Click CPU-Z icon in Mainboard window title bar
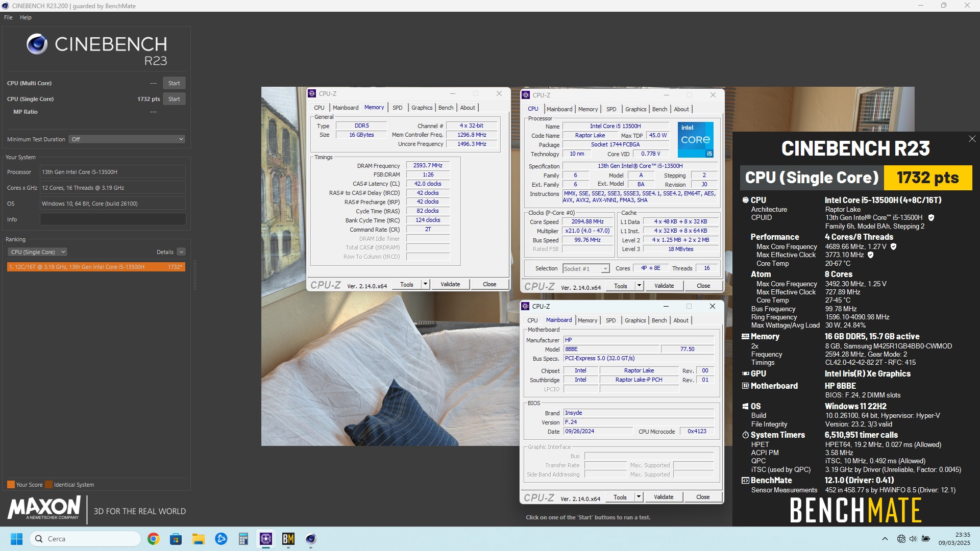The image size is (980, 551). 525,306
